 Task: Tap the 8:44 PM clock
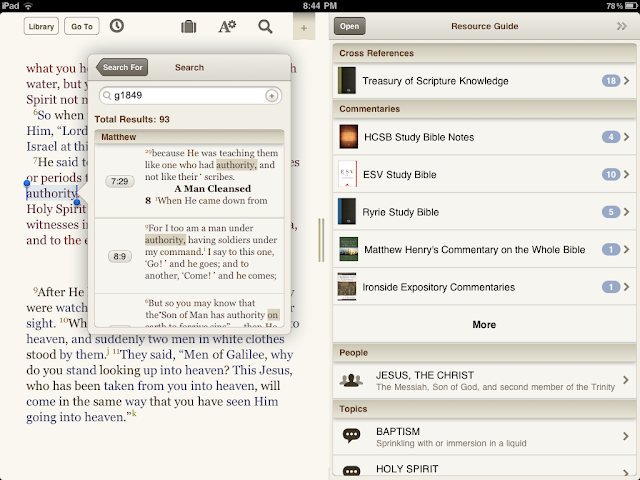pos(320,6)
